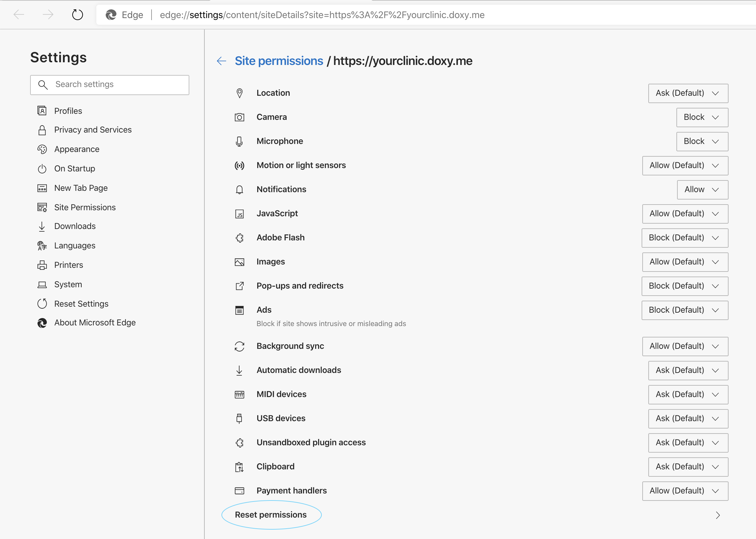Click the USB devices icon
Screen dimensions: 756x539
tap(239, 418)
